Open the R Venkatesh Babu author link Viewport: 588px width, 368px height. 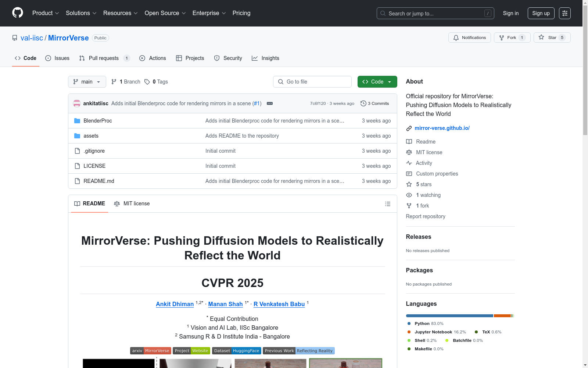point(279,304)
